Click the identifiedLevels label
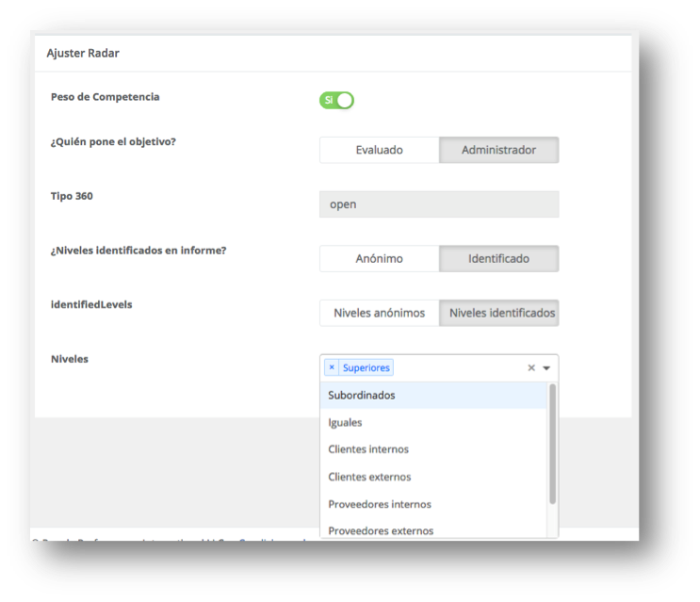Viewport: 700px width, 602px height. pyautogui.click(x=91, y=305)
